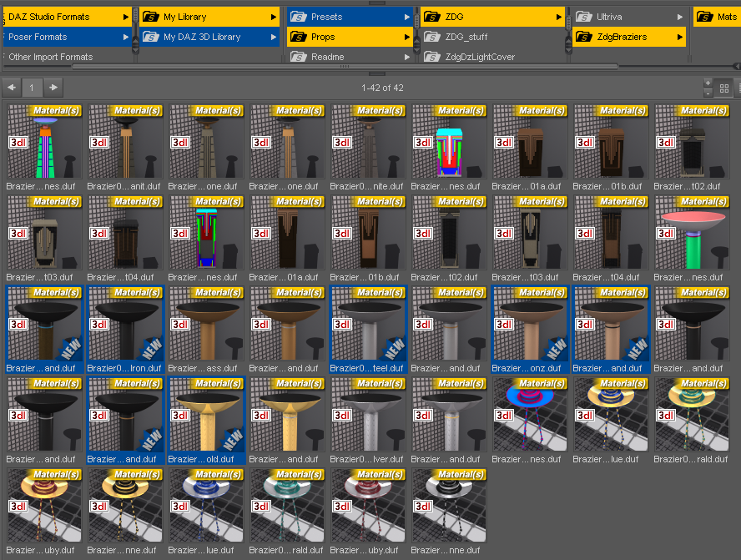Increase thumbnail size with plus button
The width and height of the screenshot is (741, 560).
coord(708,83)
